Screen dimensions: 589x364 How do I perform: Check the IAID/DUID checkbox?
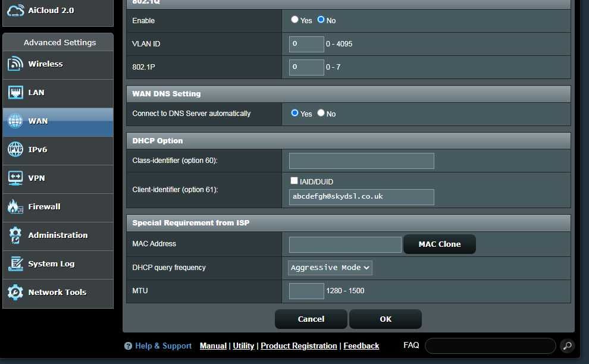294,180
